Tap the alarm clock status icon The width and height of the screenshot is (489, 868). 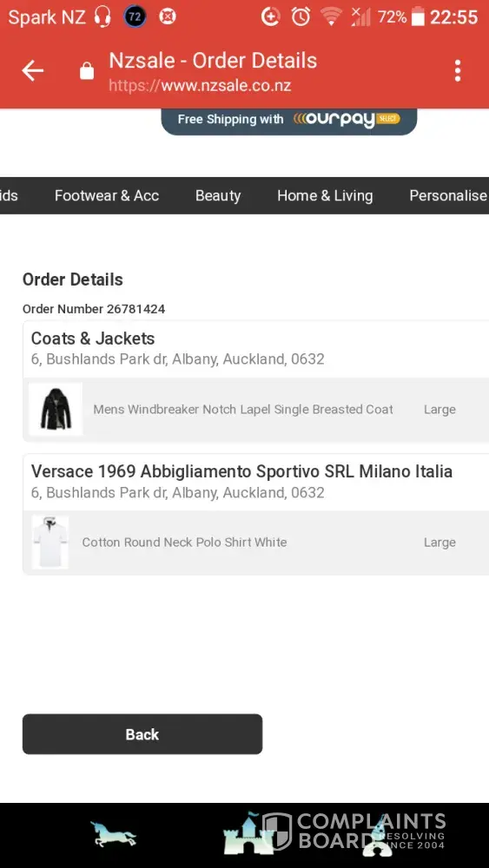pos(301,17)
